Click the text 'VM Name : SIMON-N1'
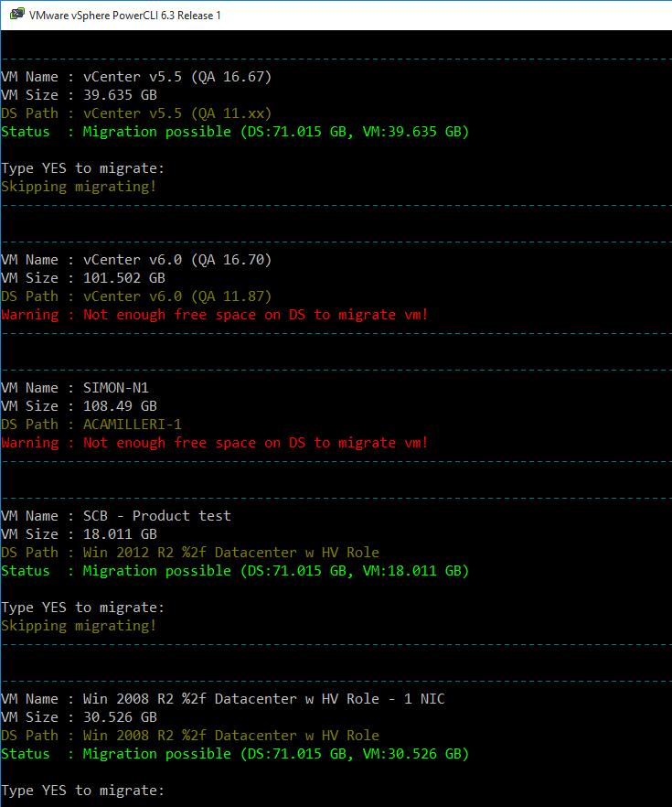Viewport: 672px width, 807px height. (x=75, y=388)
